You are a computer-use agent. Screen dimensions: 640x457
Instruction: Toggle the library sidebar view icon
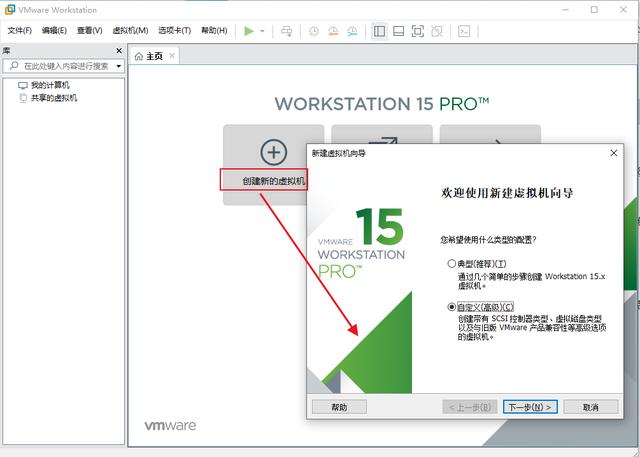379,31
